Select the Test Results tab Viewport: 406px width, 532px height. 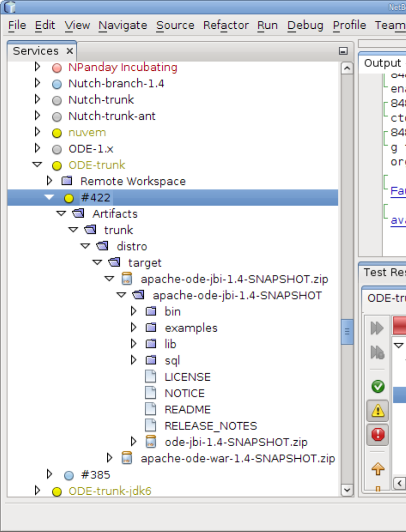[x=382, y=272]
